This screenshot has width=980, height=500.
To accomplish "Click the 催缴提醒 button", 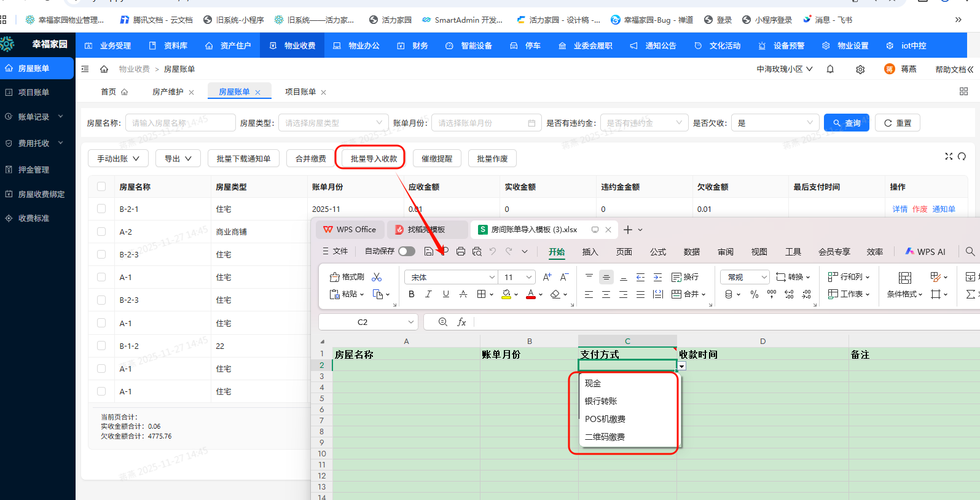I will point(437,158).
